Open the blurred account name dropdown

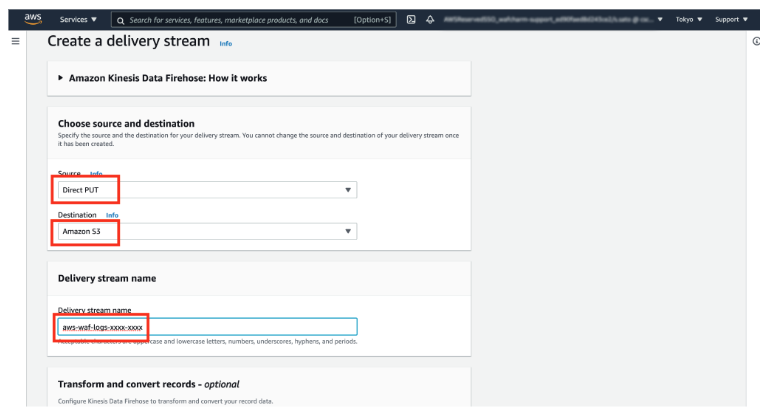pyautogui.click(x=552, y=19)
